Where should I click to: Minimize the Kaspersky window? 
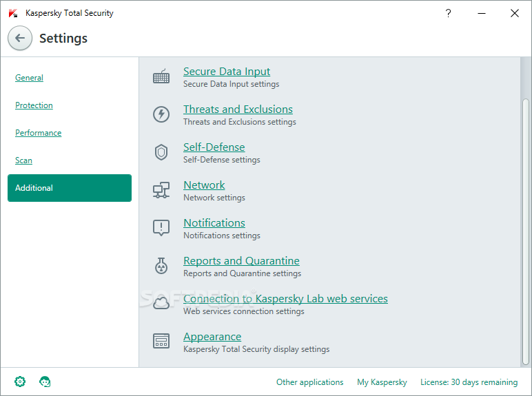(482, 13)
